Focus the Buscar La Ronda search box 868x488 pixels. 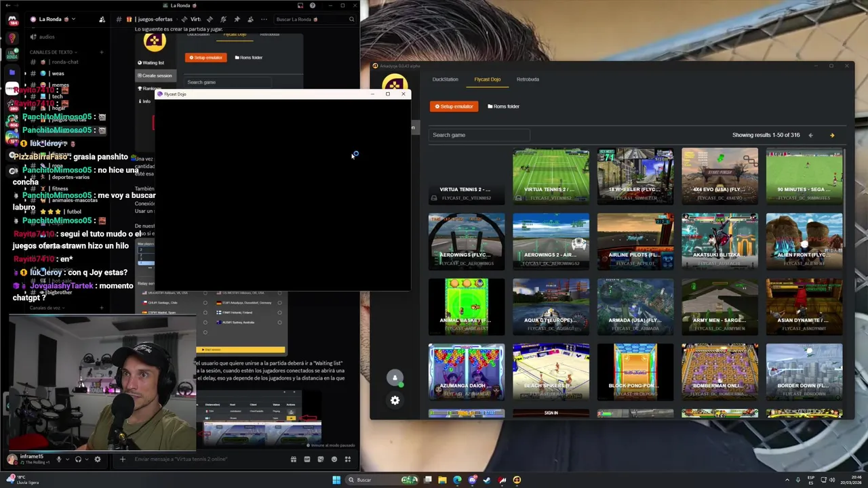pos(315,19)
